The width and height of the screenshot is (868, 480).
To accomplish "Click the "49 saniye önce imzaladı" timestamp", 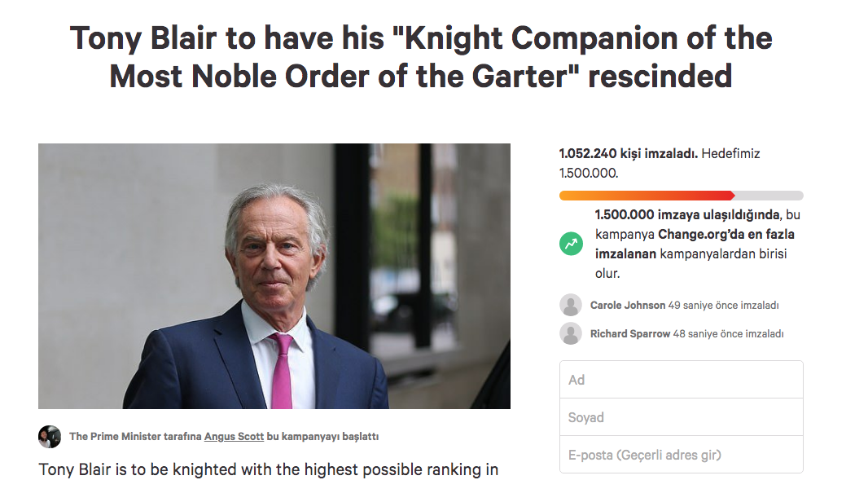I will pos(723,306).
